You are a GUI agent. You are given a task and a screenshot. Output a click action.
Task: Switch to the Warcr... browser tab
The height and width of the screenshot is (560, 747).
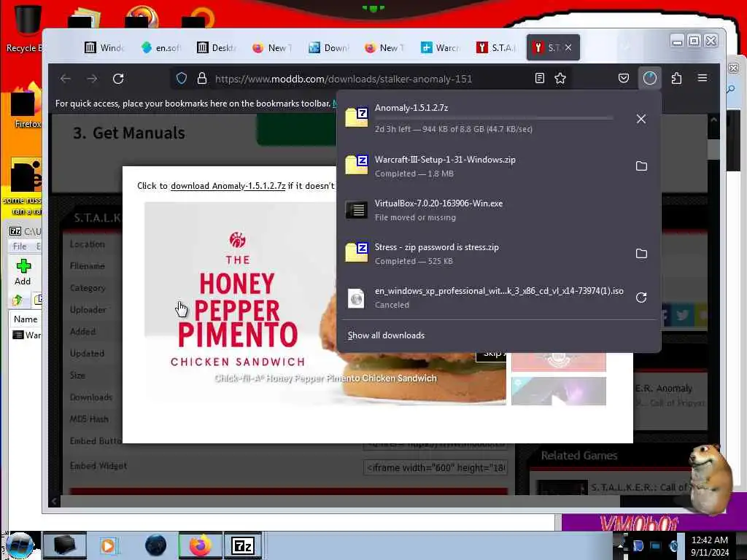[x=441, y=47]
